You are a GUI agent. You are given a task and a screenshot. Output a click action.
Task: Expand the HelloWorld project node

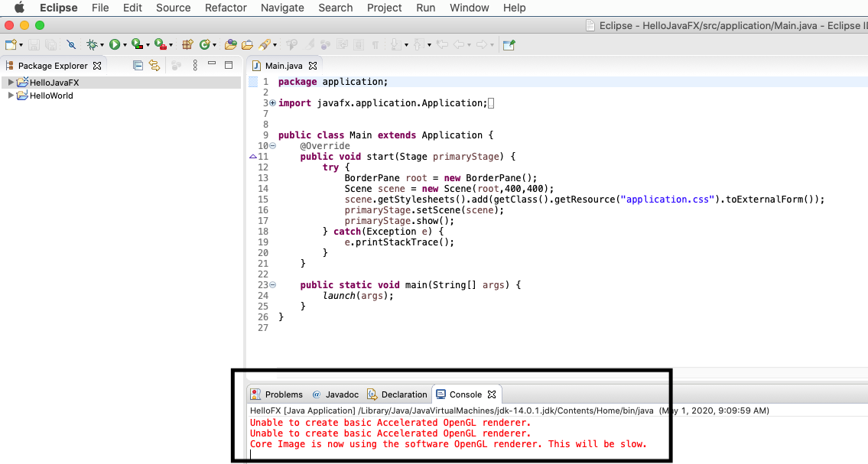10,95
